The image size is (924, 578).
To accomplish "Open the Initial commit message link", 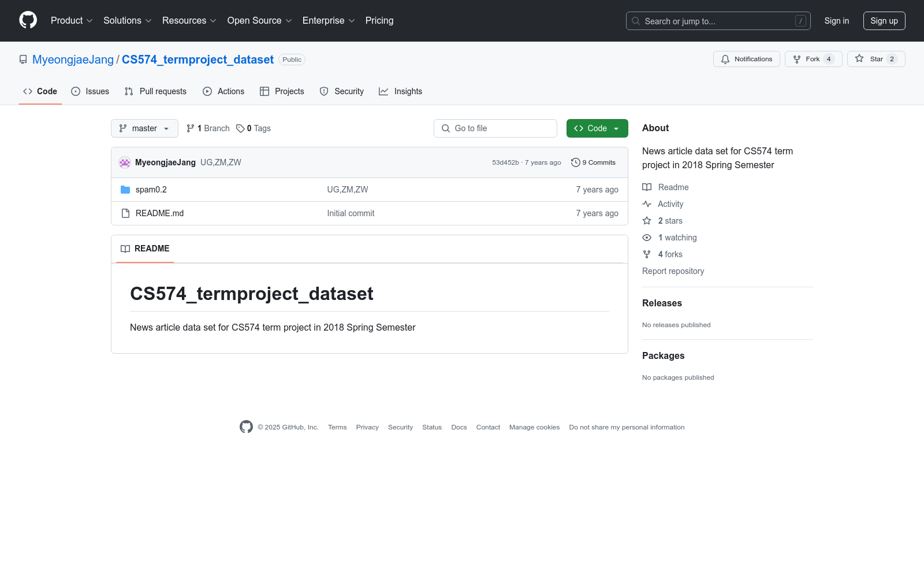I will [351, 213].
